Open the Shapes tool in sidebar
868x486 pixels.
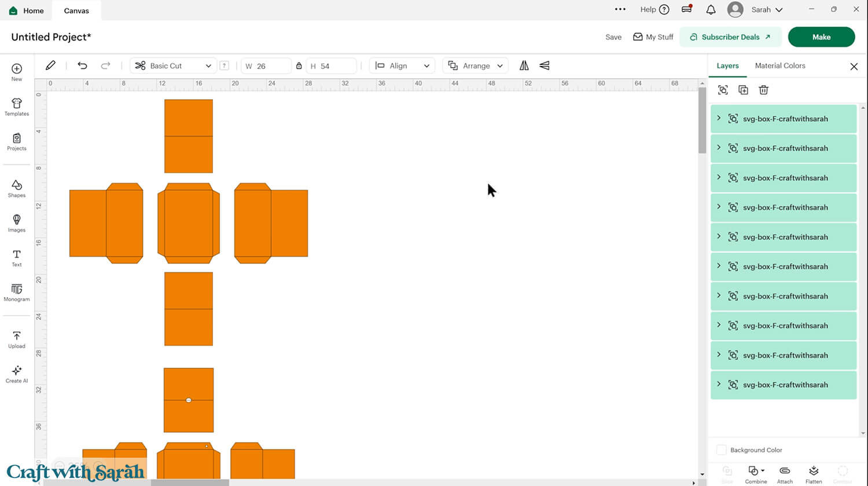pyautogui.click(x=17, y=188)
